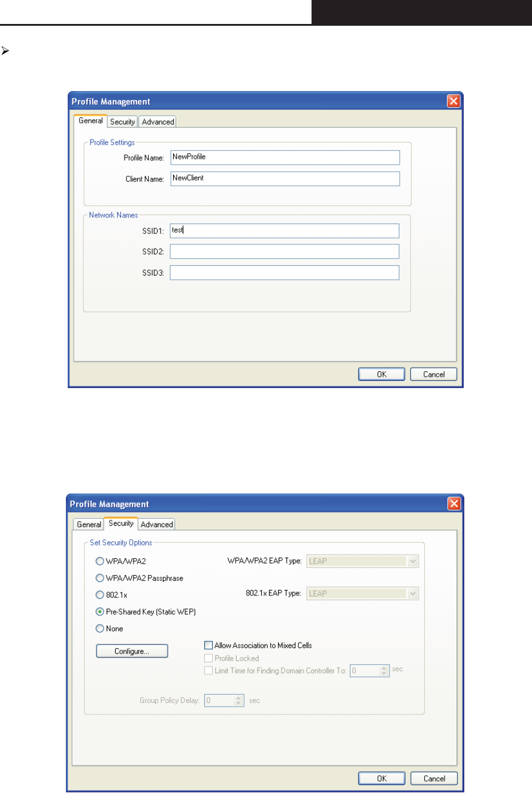This screenshot has height=793, width=532.
Task: Click the Domain Controller time limit stepper
Action: pyautogui.click(x=385, y=671)
